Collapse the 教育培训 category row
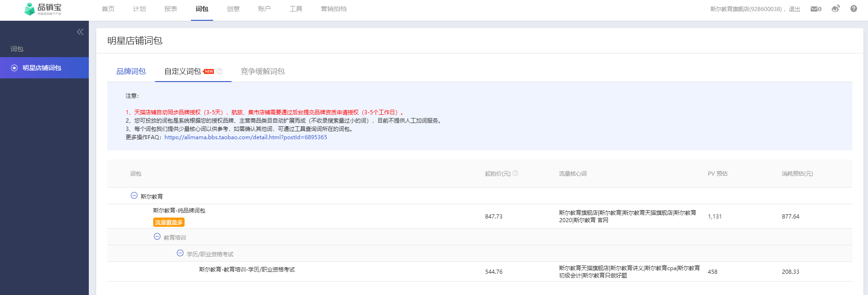The image size is (868, 295). [157, 236]
